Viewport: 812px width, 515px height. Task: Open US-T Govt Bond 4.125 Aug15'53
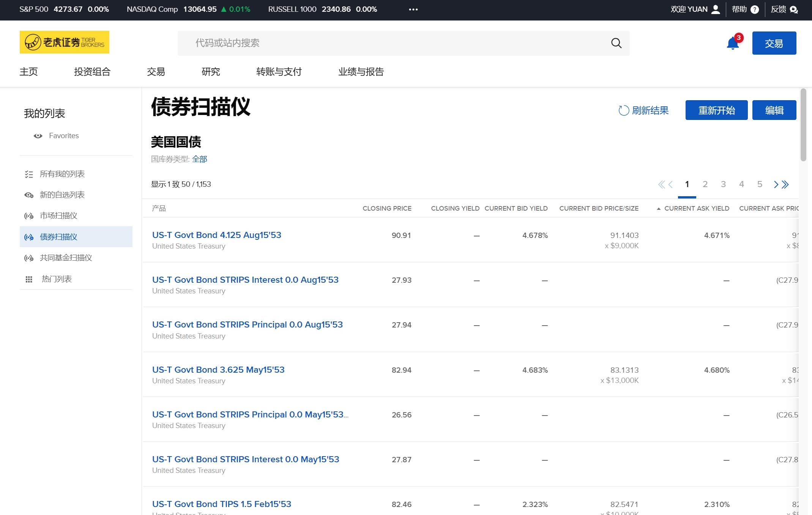tap(216, 235)
